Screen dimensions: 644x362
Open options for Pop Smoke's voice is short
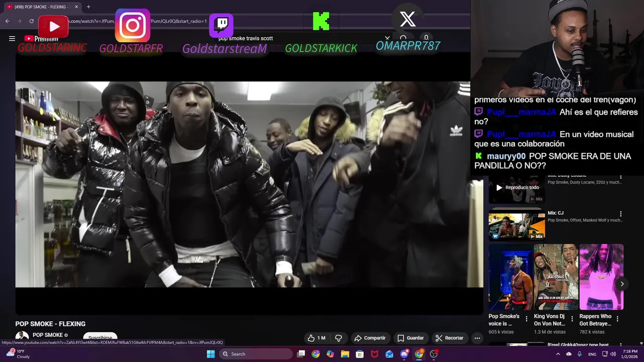pos(527,319)
